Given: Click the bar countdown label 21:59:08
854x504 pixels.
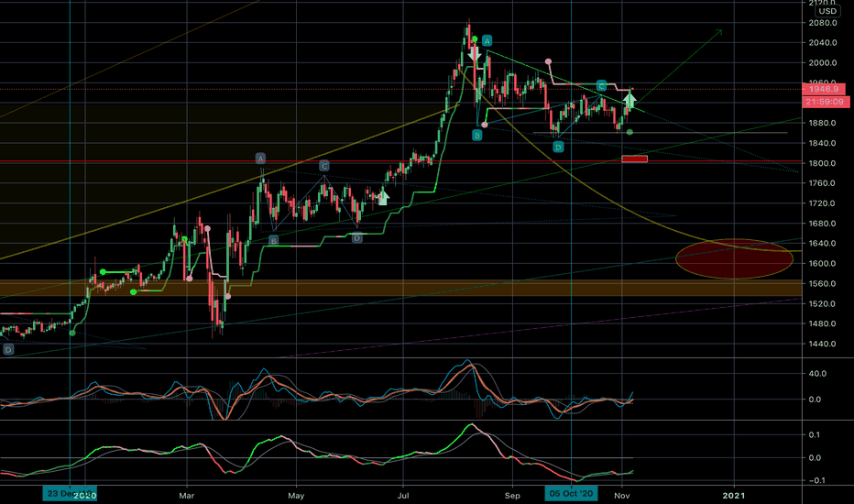Looking at the screenshot, I should 826,102.
